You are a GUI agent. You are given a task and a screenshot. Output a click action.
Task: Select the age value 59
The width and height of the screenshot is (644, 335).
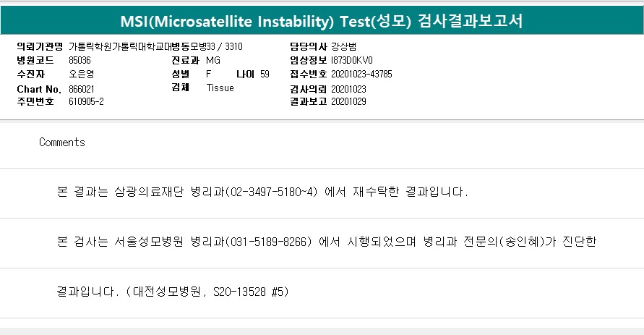click(265, 74)
